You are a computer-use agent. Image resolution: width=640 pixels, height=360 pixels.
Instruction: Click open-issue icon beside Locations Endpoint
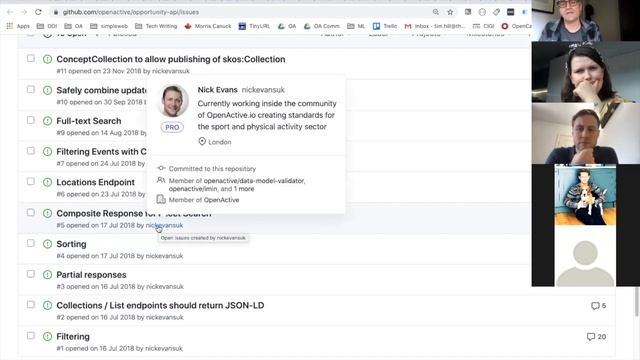tap(47, 182)
